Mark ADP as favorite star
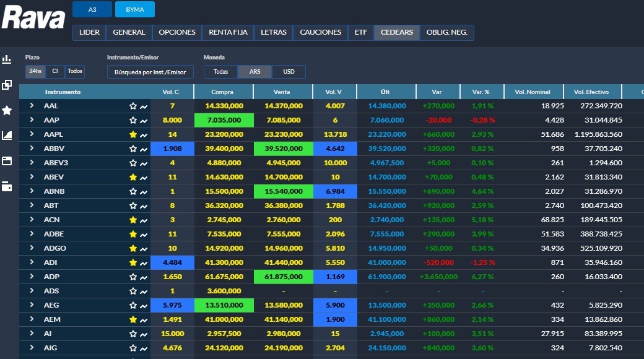Screen dimensions: 644x359 pyautogui.click(x=133, y=277)
